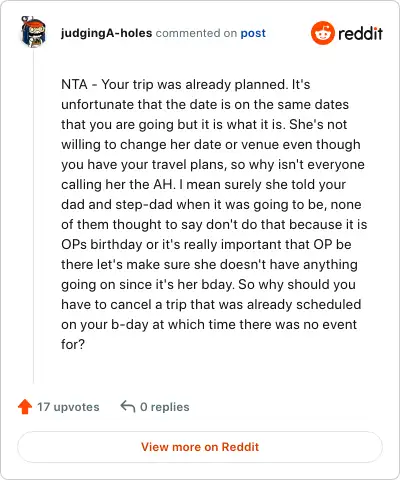Click the line starting "have to cancel"

[x=211, y=304]
